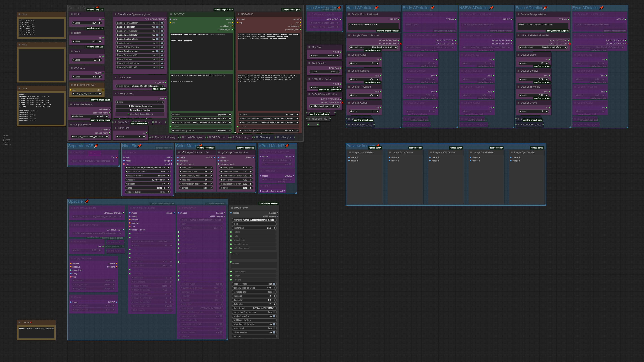Decrease Steps value with left arrow
The height and width of the screenshot is (362, 644).
tap(74, 60)
